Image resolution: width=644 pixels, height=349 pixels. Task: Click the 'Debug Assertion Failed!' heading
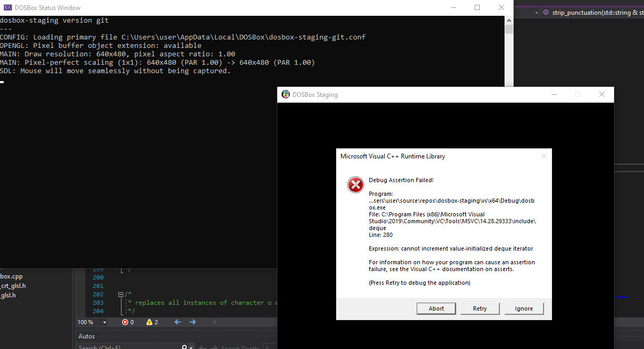401,180
